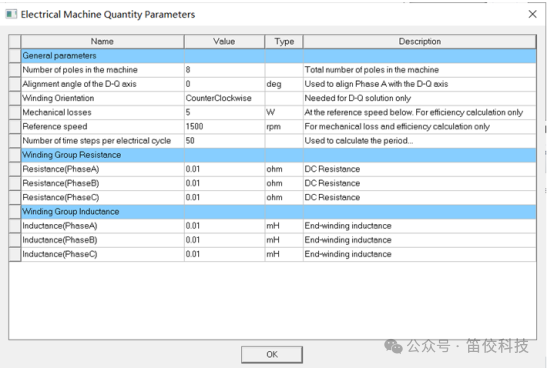Click the 'Inductance(PhaseB)' name cell
The height and width of the screenshot is (368, 547).
point(102,240)
